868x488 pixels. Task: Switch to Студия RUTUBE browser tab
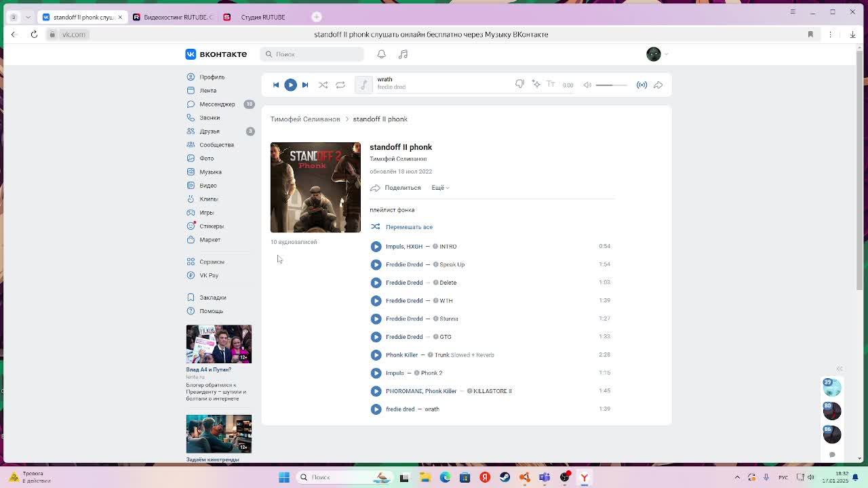(261, 17)
